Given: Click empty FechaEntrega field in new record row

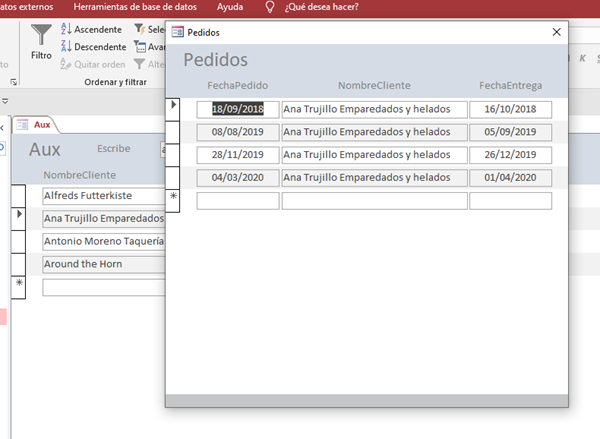Looking at the screenshot, I should [510, 201].
